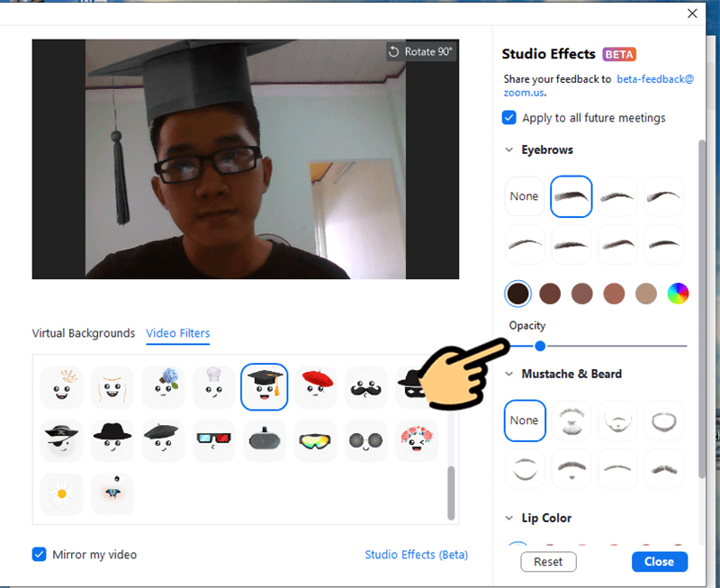Click the Rotate 90° button on video

click(x=421, y=52)
